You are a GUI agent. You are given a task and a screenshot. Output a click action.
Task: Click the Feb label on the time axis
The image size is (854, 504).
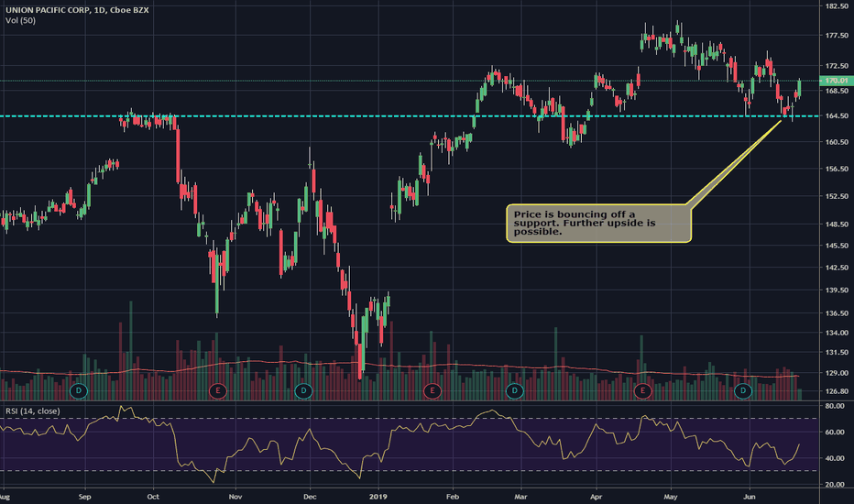[x=453, y=497]
